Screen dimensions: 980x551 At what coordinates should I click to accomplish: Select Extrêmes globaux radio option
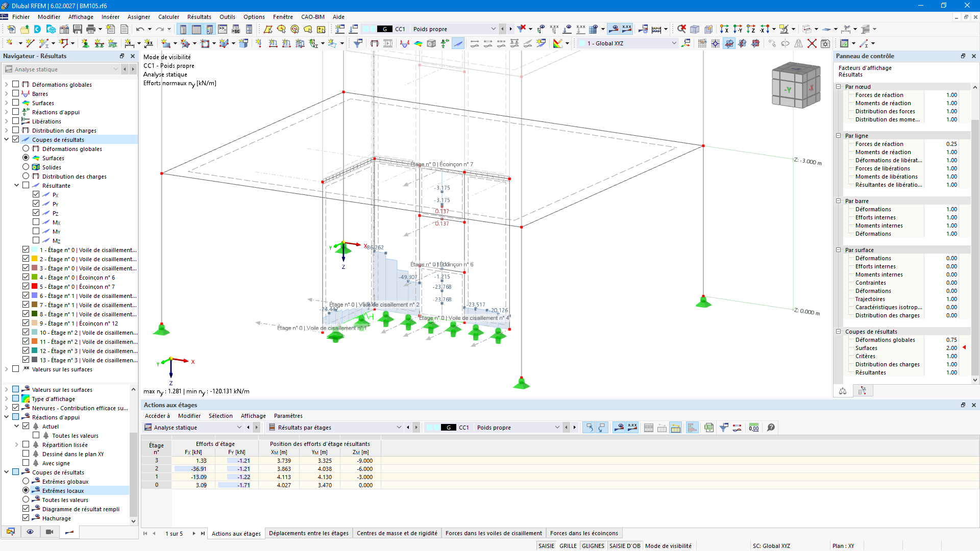tap(26, 482)
